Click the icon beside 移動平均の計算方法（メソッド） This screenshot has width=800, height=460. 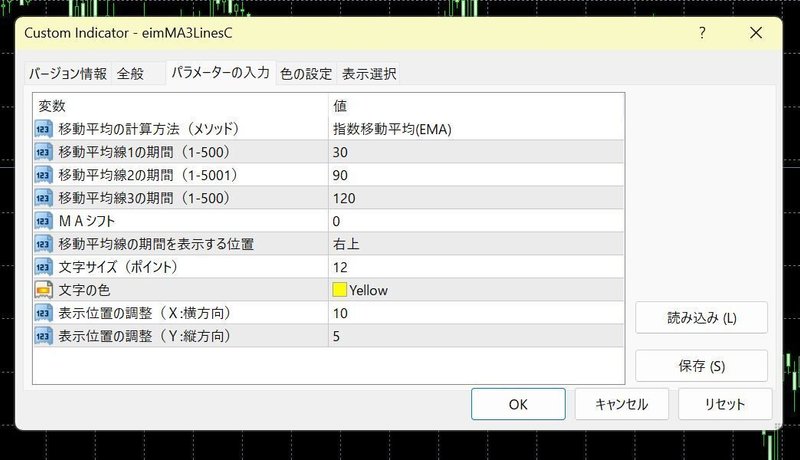[43, 129]
